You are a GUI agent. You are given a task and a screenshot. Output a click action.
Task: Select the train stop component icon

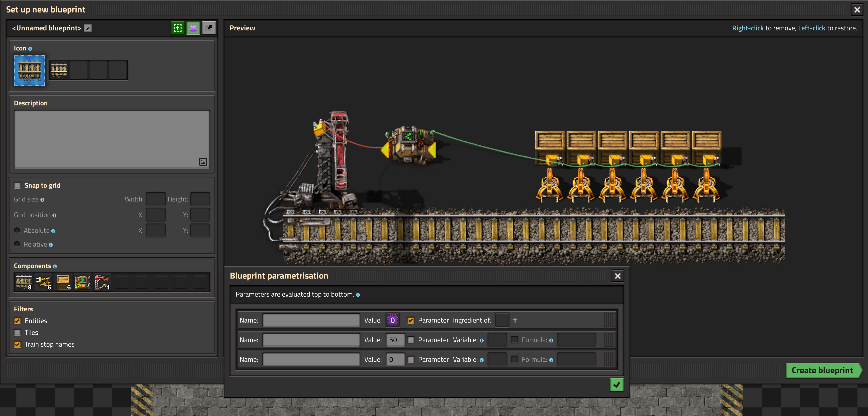[102, 282]
